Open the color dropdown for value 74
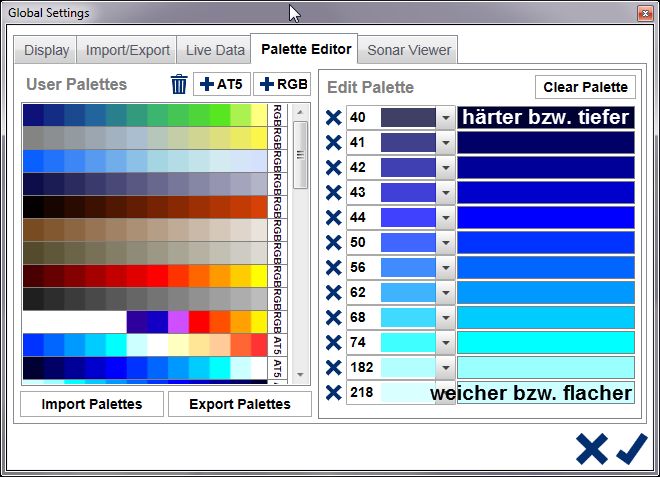The image size is (660, 477). tap(446, 343)
